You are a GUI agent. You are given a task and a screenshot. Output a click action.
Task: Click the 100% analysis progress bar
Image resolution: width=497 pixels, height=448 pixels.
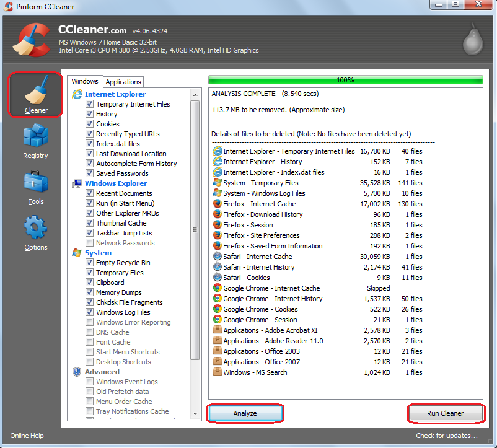346,80
